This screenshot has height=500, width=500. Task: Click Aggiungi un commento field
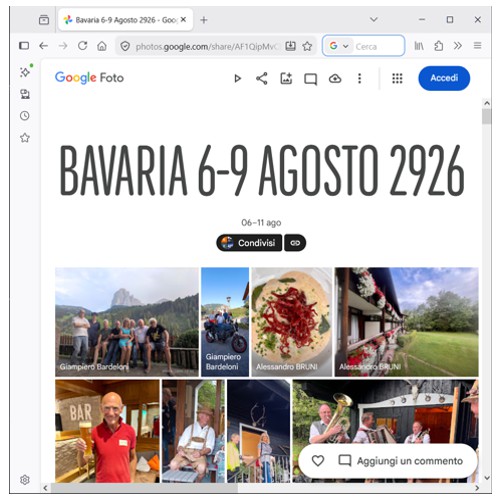point(410,461)
